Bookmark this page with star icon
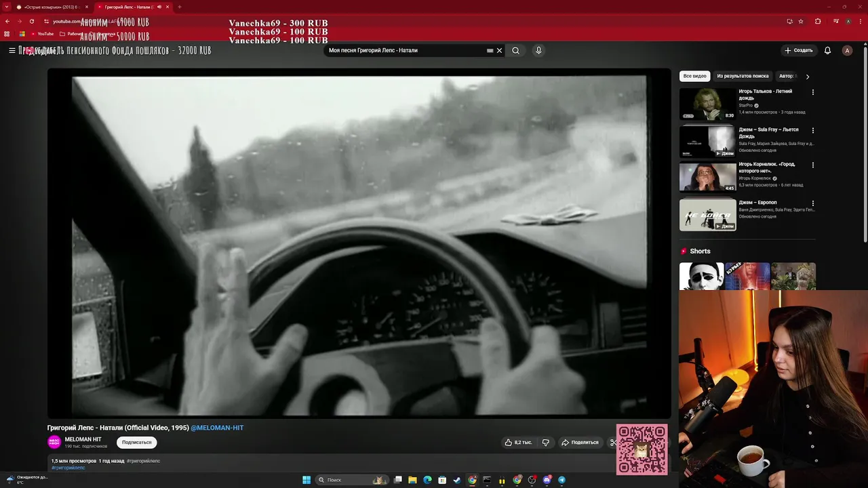 [801, 21]
